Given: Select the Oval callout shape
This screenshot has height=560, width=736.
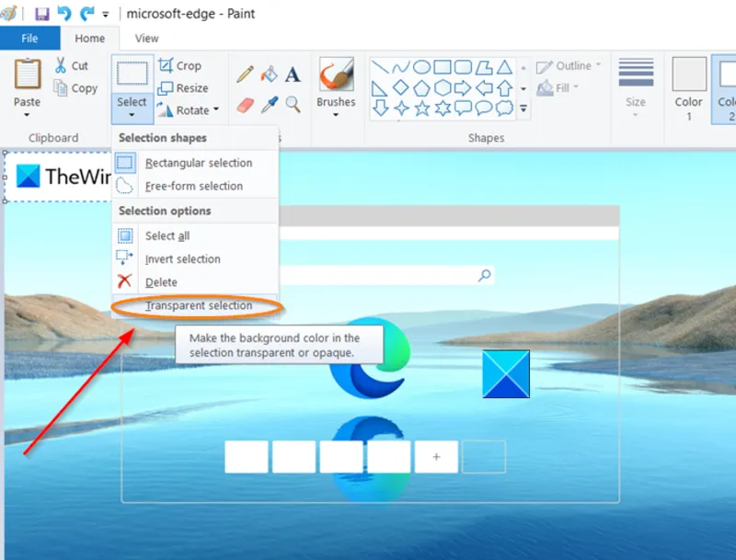Looking at the screenshot, I should coord(484,109).
